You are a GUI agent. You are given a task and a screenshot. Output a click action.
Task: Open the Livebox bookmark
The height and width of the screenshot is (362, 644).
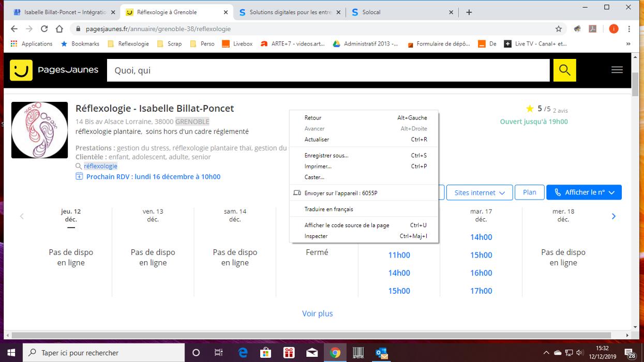[x=237, y=44]
